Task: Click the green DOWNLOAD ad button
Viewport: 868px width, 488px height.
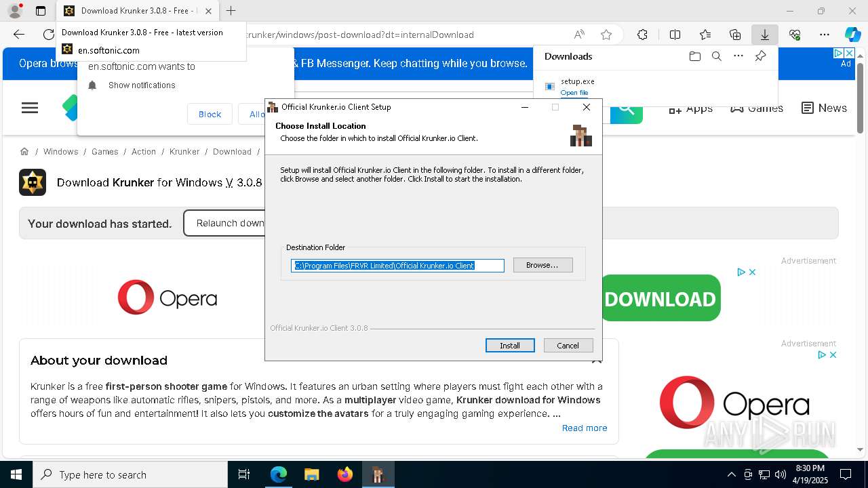Action: (660, 298)
